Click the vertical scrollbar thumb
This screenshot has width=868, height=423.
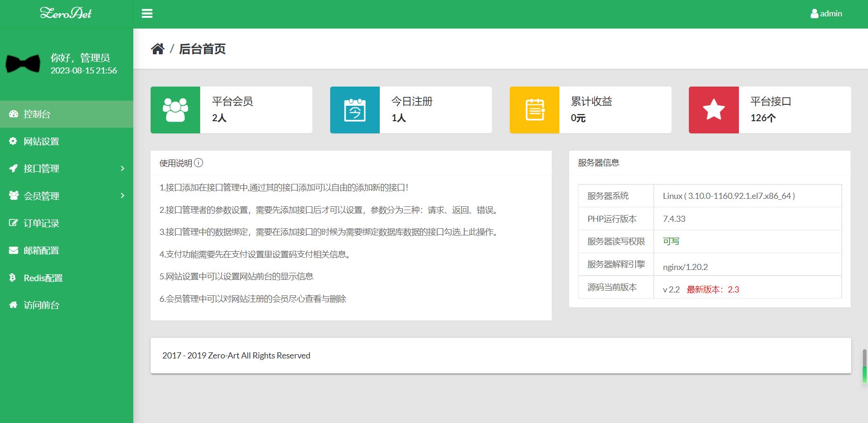865,366
